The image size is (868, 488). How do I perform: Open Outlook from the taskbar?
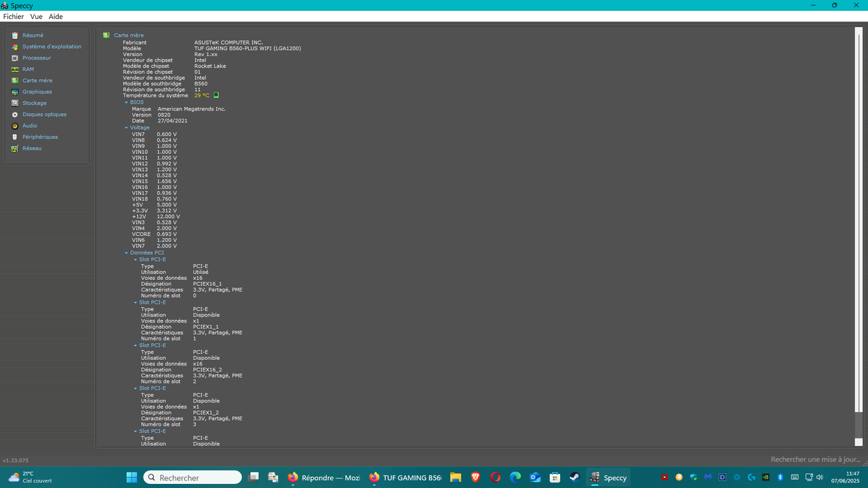point(535,477)
